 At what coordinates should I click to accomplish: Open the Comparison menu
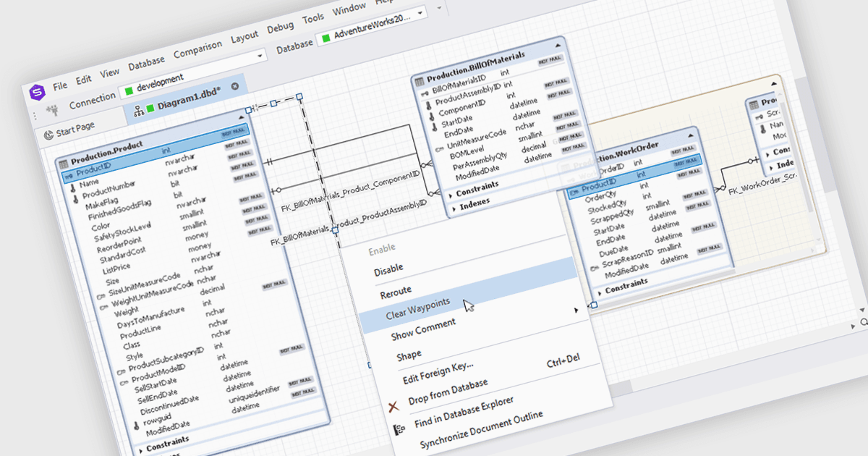[198, 50]
